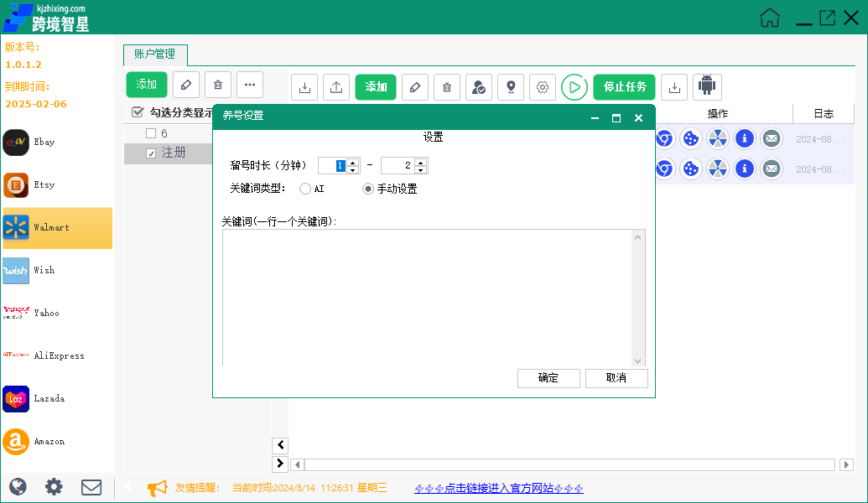868x503 pixels.
Task: Click the toolbar gear settings icon
Action: [543, 87]
